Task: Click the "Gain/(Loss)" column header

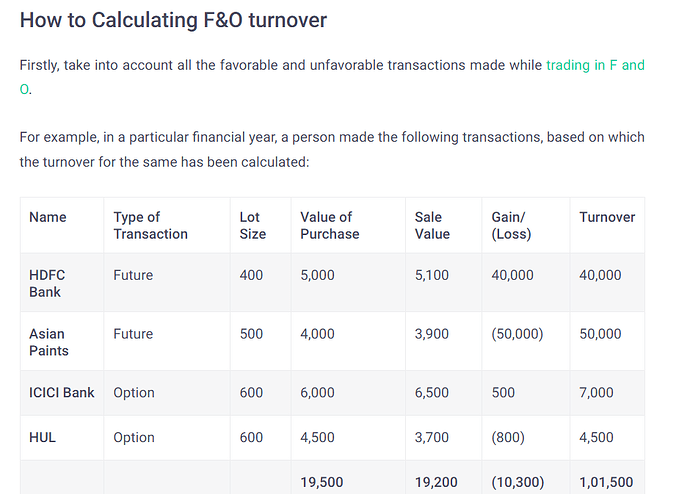Action: [x=511, y=225]
